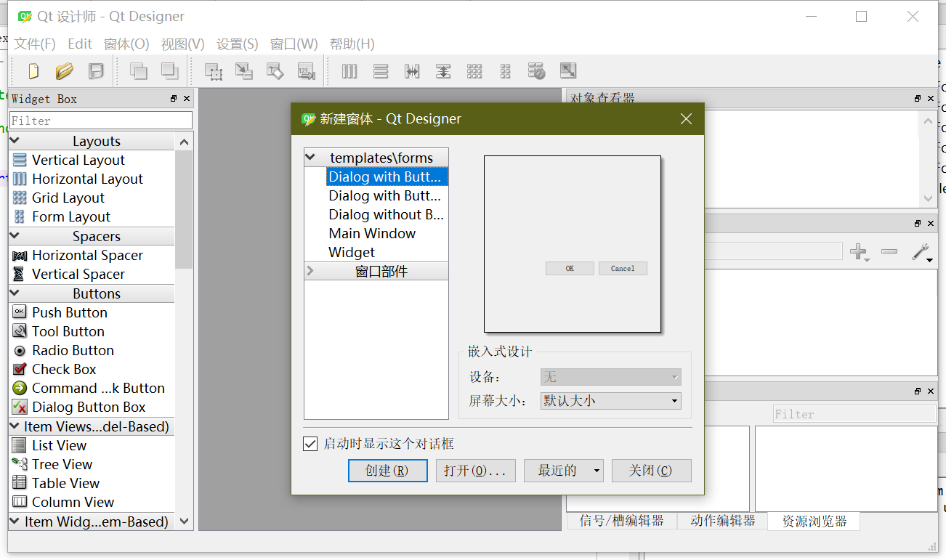
Task: Click the 关闭(C) button
Action: [651, 471]
